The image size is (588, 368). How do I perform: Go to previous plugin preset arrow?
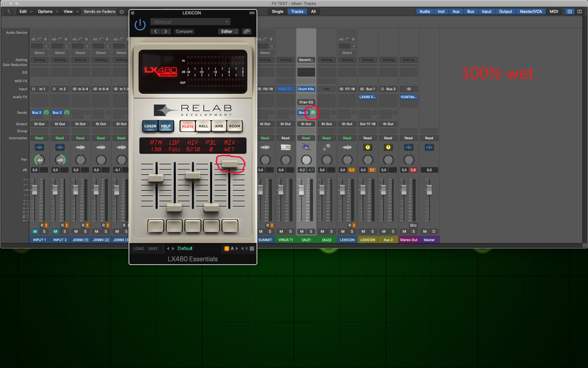155,31
